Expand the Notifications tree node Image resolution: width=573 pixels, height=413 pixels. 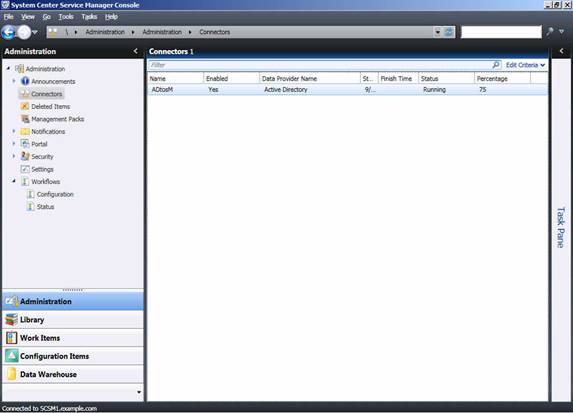pyautogui.click(x=14, y=131)
